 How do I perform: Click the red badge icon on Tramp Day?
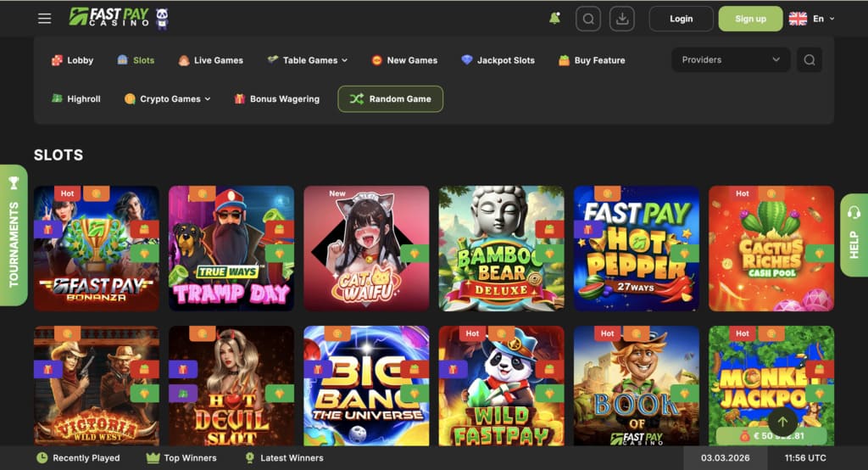280,229
